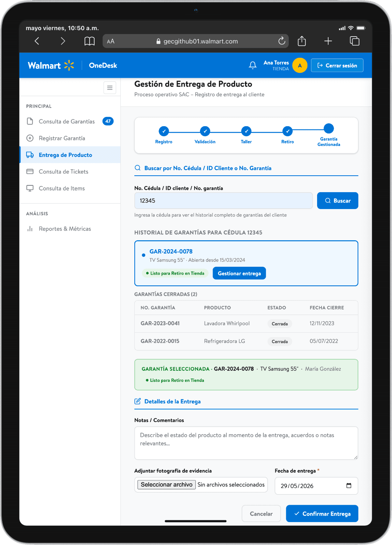Viewport: 392px width, 545px height.
Task: Open warranty GAR-2024-0078 link
Action: [171, 251]
